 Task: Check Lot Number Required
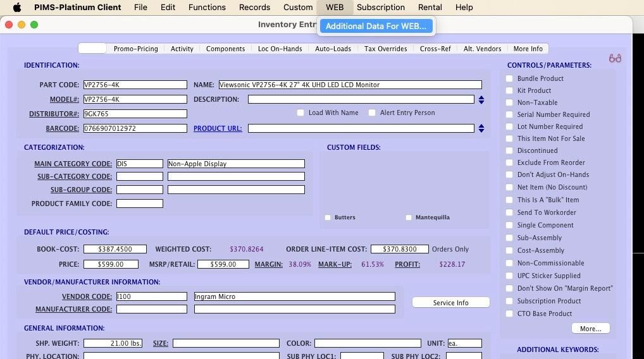(x=509, y=126)
